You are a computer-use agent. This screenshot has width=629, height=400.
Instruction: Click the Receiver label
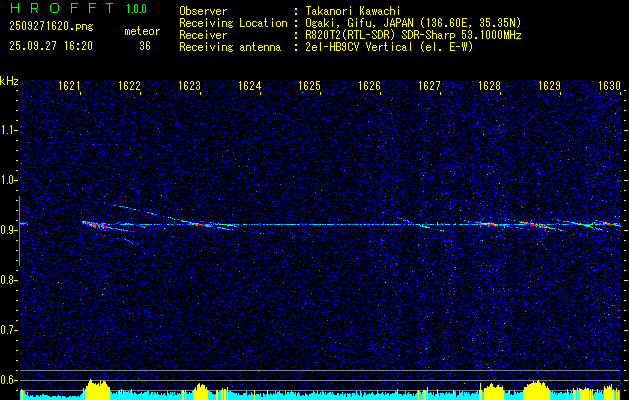click(203, 35)
